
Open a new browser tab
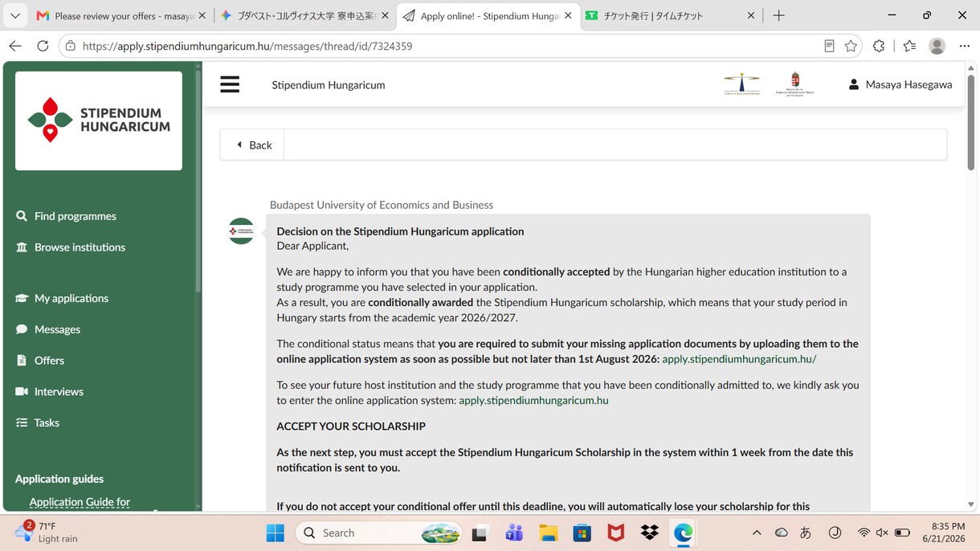pyautogui.click(x=778, y=15)
